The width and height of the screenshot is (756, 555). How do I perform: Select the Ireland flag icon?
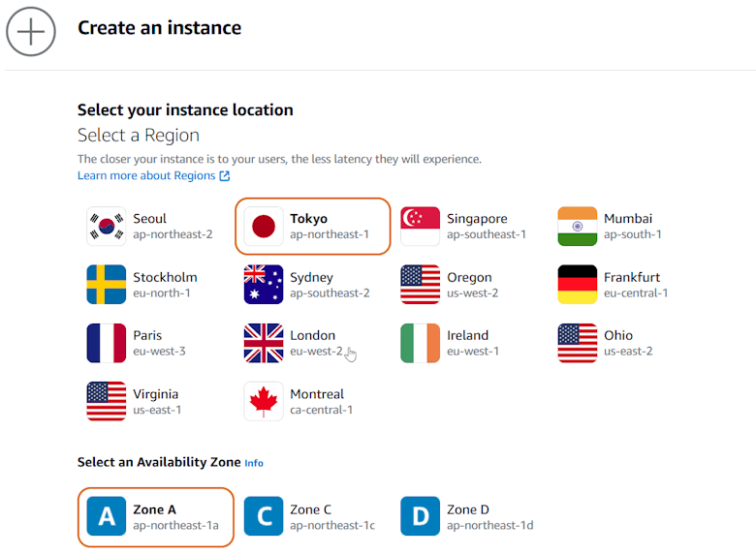click(x=421, y=343)
